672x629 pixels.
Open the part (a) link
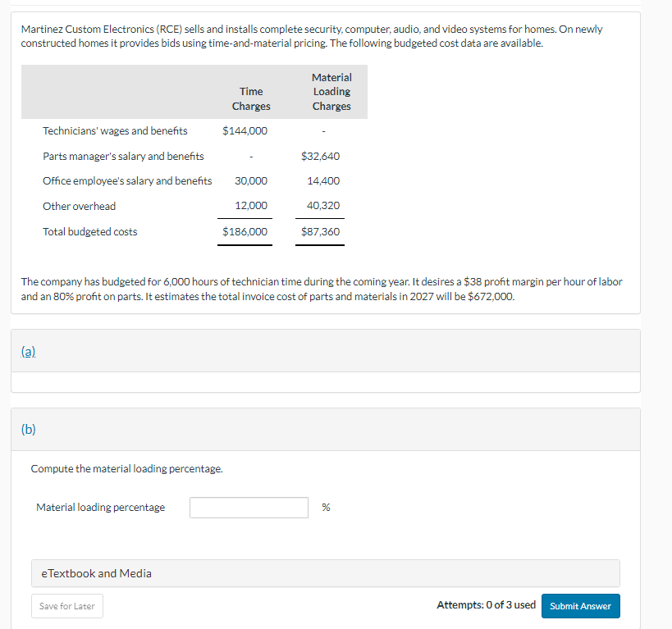28,350
